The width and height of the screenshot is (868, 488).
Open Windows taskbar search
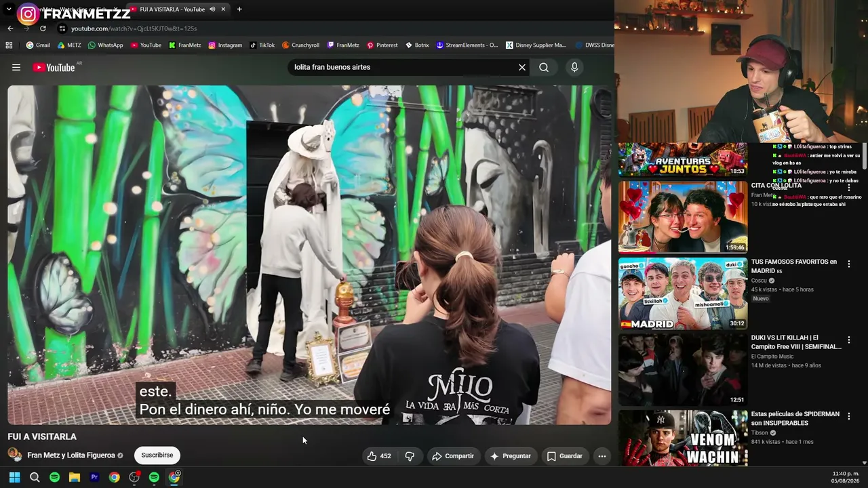[35, 477]
